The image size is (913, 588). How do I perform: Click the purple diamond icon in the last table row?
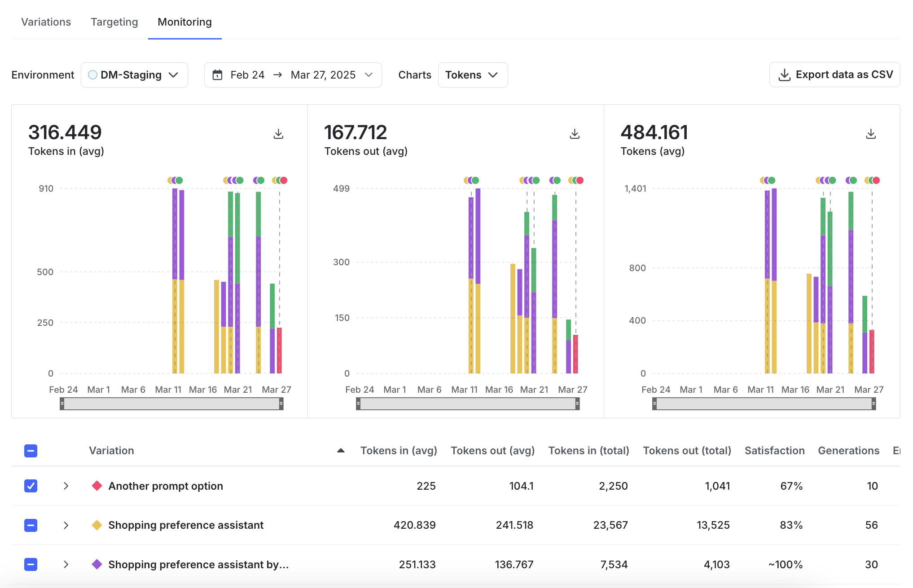(x=97, y=564)
